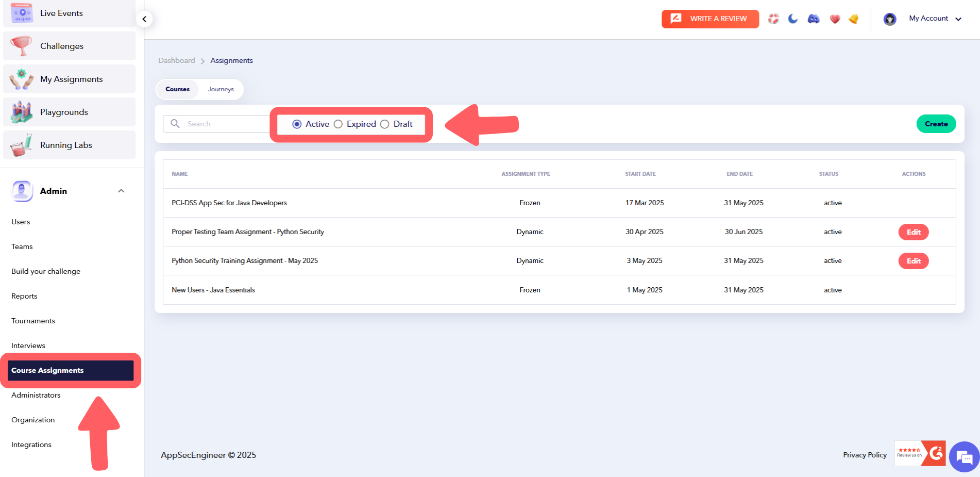Click the Running Labs flask icon

tap(21, 144)
